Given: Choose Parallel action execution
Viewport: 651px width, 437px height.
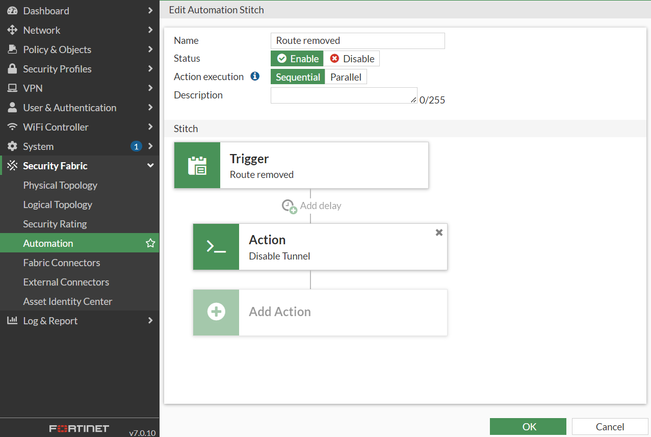Looking at the screenshot, I should point(346,77).
